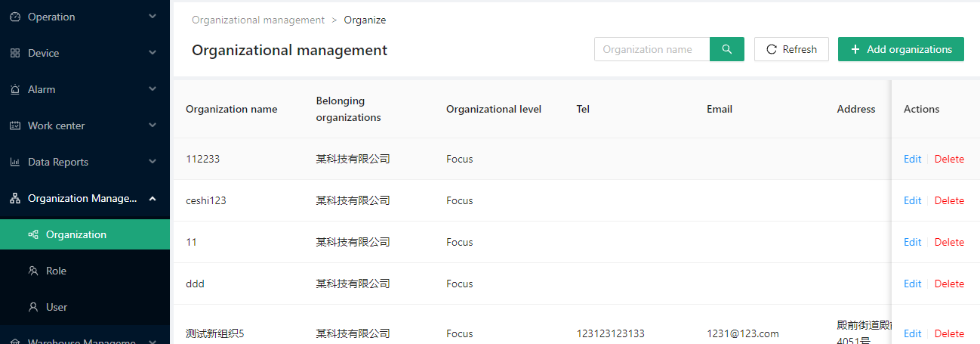Expand the Device menu chevron
Viewport: 980px width, 344px height.
click(153, 53)
